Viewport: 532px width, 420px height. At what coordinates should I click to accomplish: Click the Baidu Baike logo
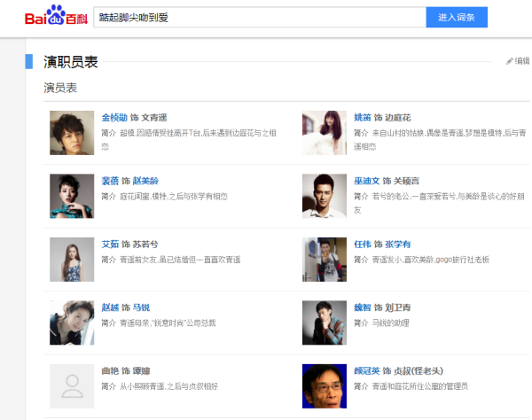pos(57,18)
